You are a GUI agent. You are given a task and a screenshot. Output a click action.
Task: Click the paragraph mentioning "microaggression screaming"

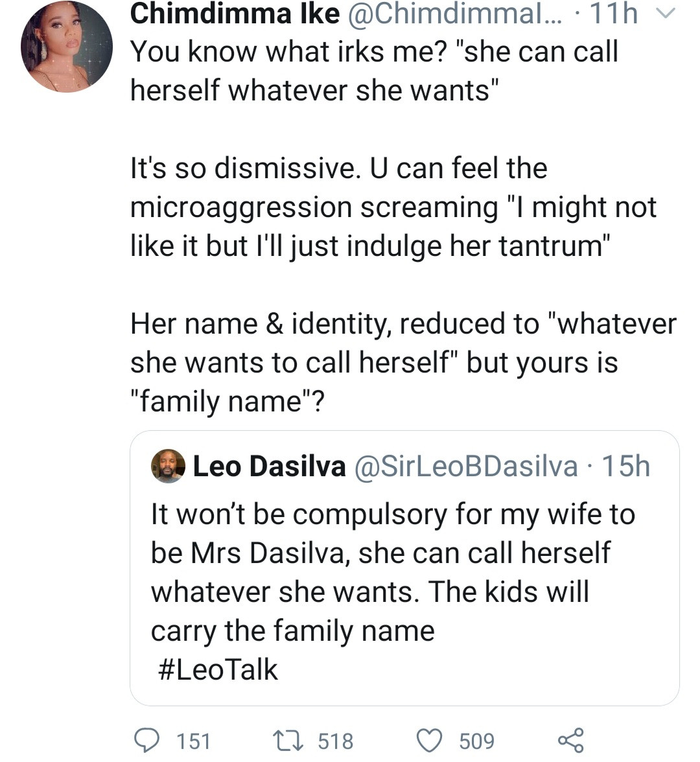click(x=393, y=207)
